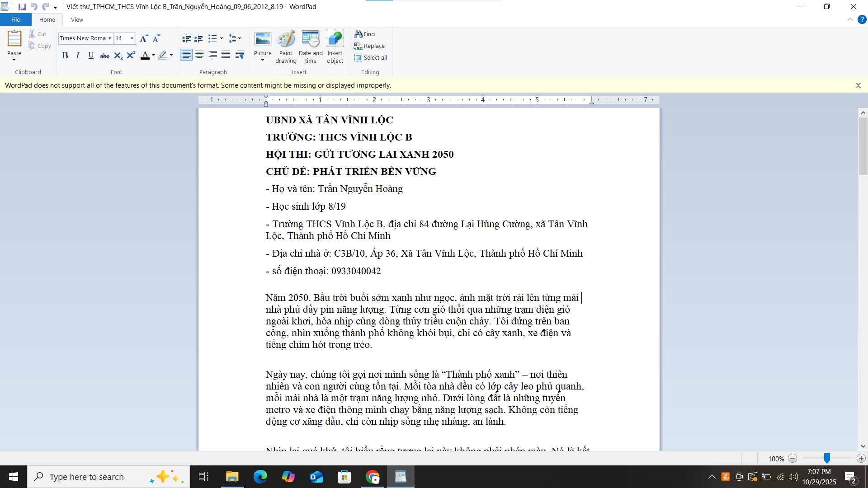868x488 pixels.
Task: Toggle center text alignment
Action: point(199,55)
